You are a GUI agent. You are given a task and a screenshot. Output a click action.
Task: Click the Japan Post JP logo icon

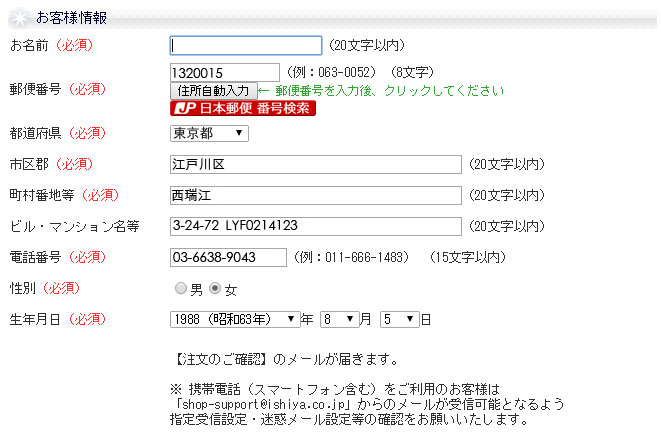(186, 108)
